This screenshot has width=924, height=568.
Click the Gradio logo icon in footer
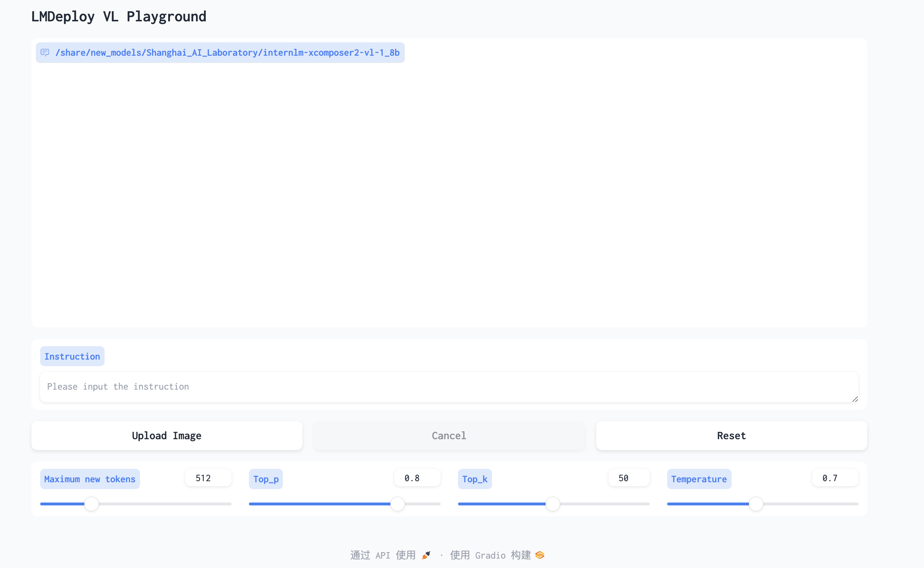point(540,555)
